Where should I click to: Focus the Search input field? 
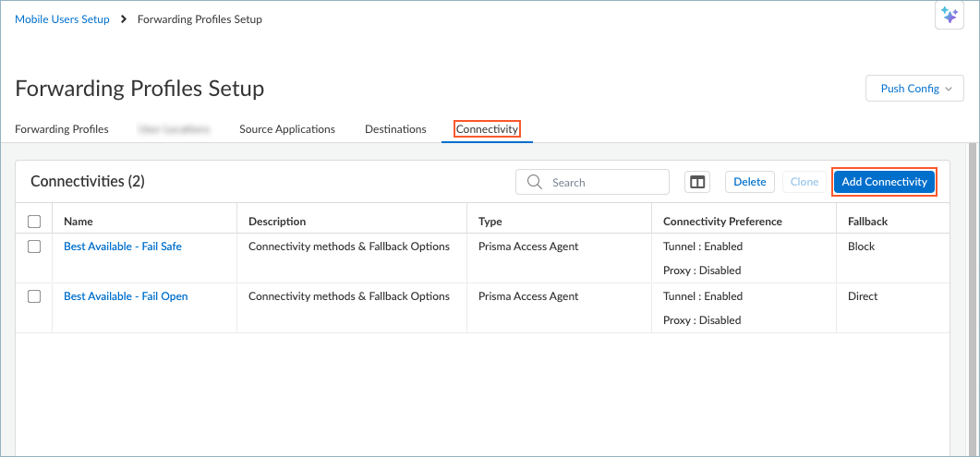coord(605,182)
